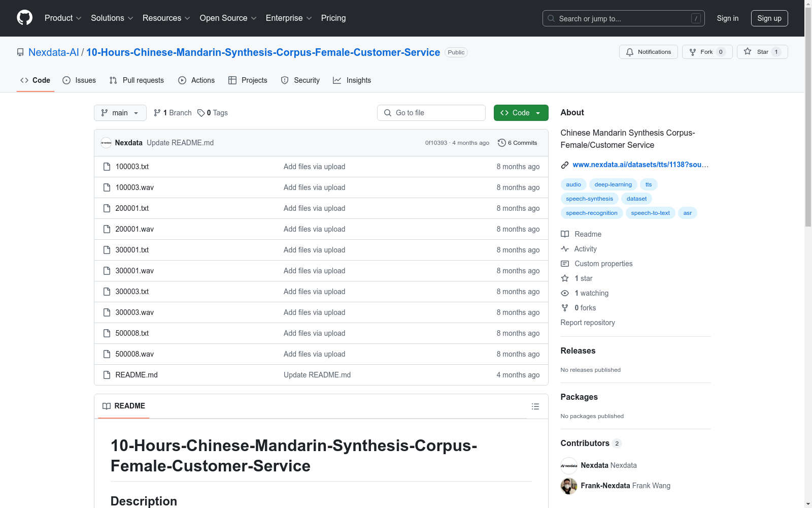The width and height of the screenshot is (812, 508).
Task: Click file icon beside 300001.txt
Action: coord(107,250)
